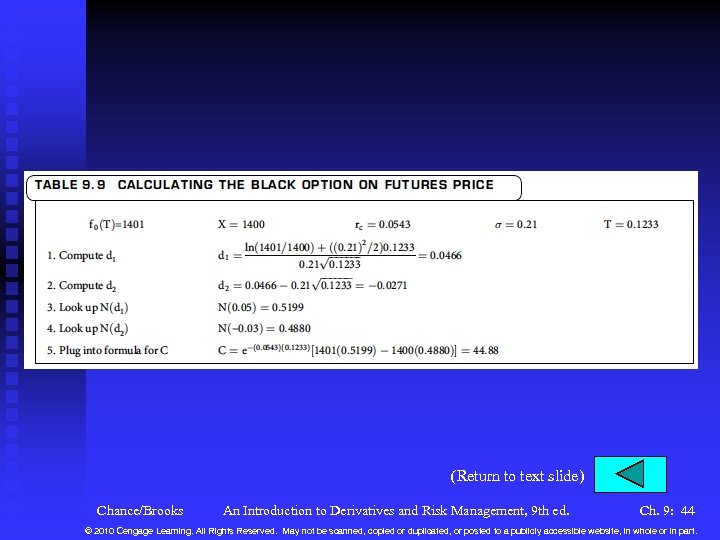Click the step '2. Compute d2'
720x540 pixels.
coord(81,286)
